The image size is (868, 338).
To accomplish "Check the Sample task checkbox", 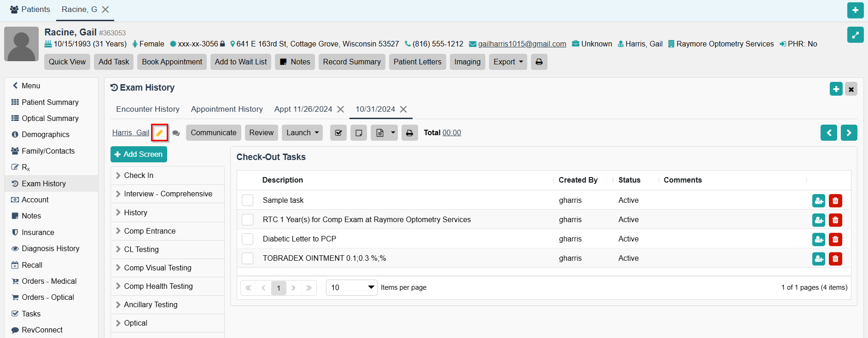I will point(248,201).
